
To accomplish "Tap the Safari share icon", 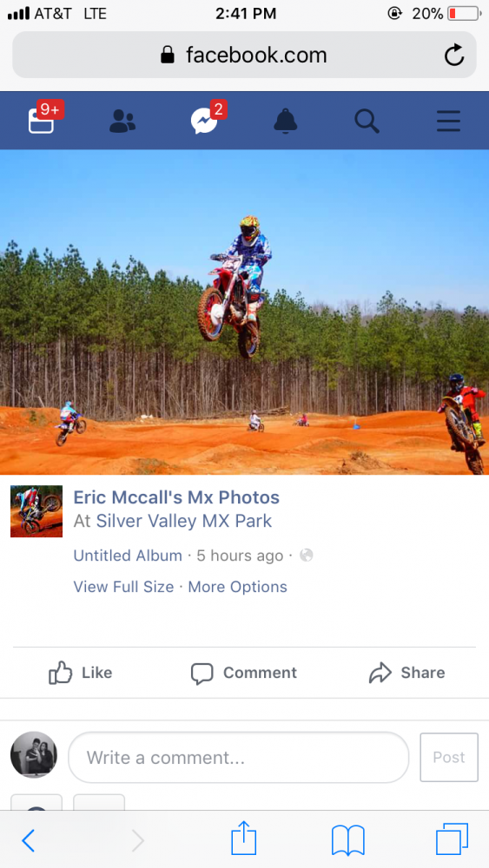I will click(244, 839).
